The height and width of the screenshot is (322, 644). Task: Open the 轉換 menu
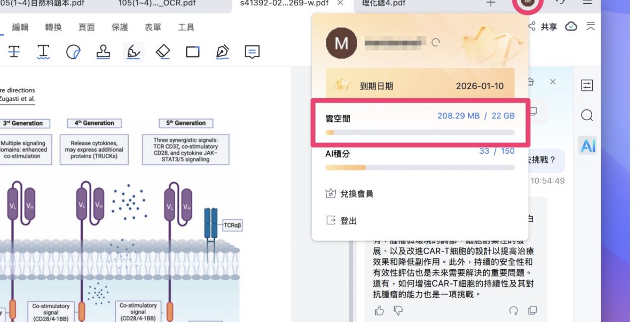53,27
